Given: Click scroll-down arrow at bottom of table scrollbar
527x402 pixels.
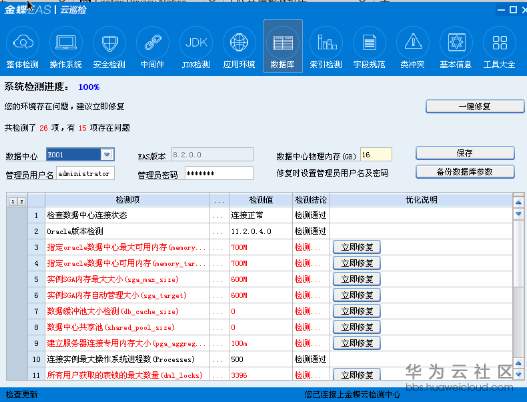Looking at the screenshot, I should pyautogui.click(x=518, y=374).
